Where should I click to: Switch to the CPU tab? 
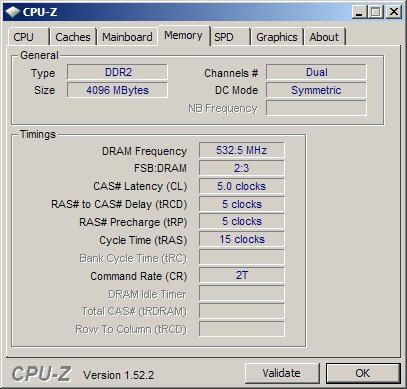[28, 37]
